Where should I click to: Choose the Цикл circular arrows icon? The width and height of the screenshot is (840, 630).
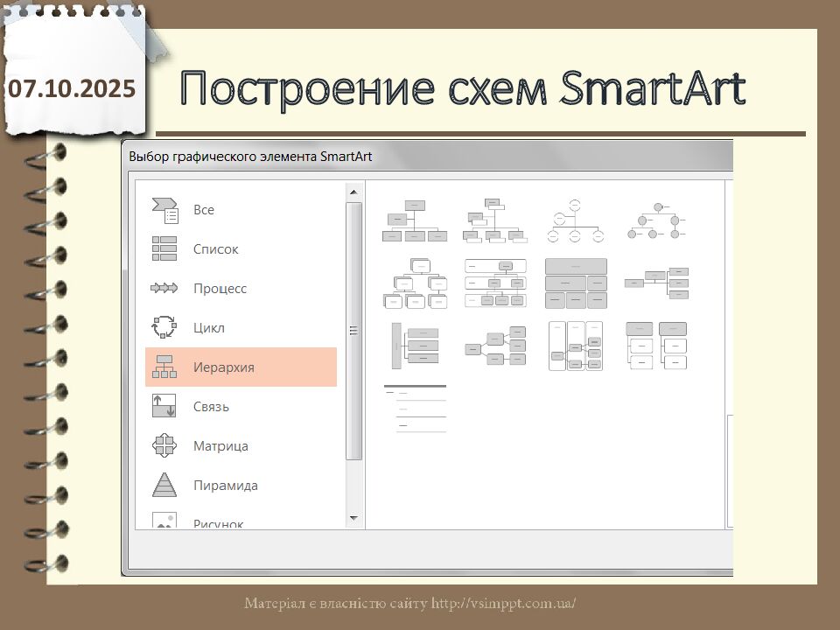point(164,328)
